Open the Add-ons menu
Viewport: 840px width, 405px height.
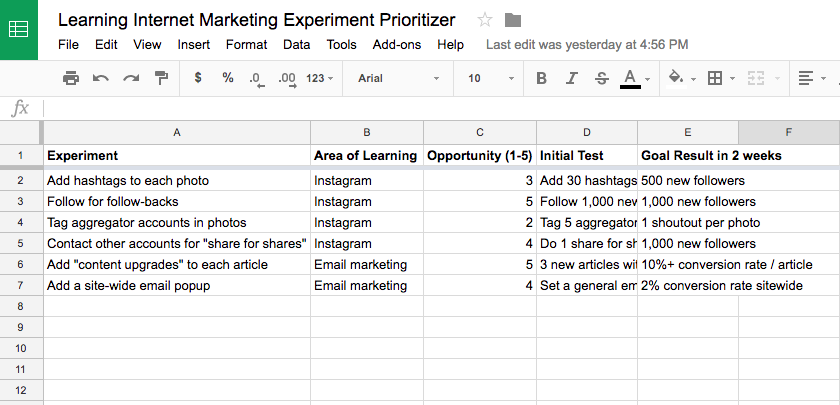click(x=397, y=45)
